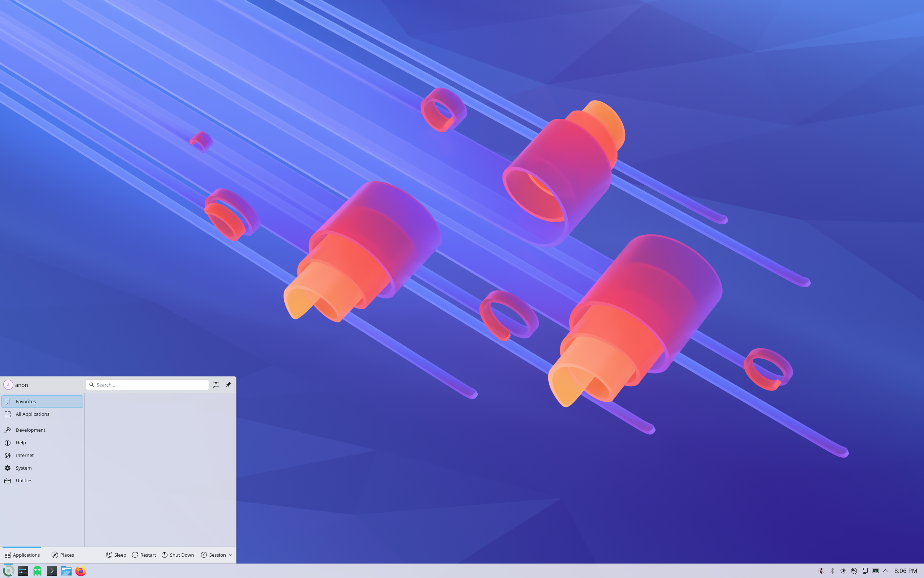Switch to the Applications tab

(x=22, y=555)
